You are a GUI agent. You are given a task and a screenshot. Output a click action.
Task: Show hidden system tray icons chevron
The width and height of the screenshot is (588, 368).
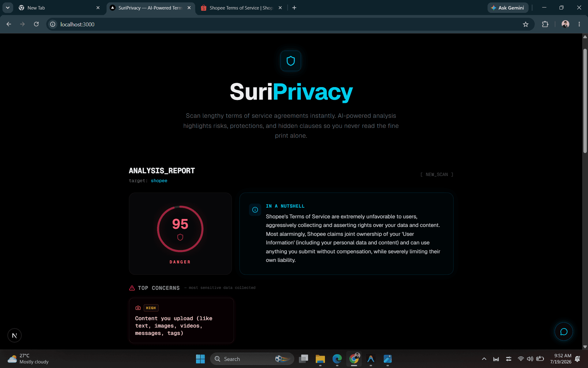click(484, 359)
